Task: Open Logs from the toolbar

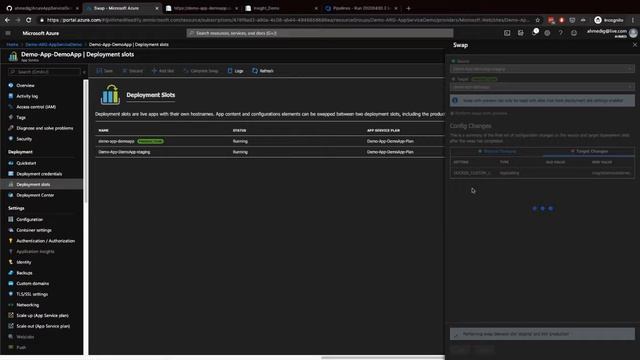Action: coord(235,71)
